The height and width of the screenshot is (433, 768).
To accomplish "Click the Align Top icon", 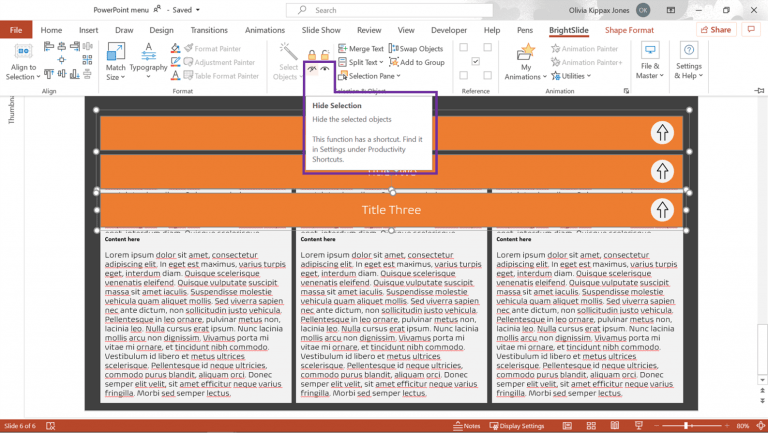I will click(x=48, y=74).
